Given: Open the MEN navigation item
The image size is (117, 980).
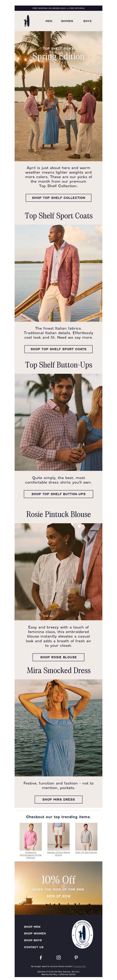Looking at the screenshot, I should point(49,21).
